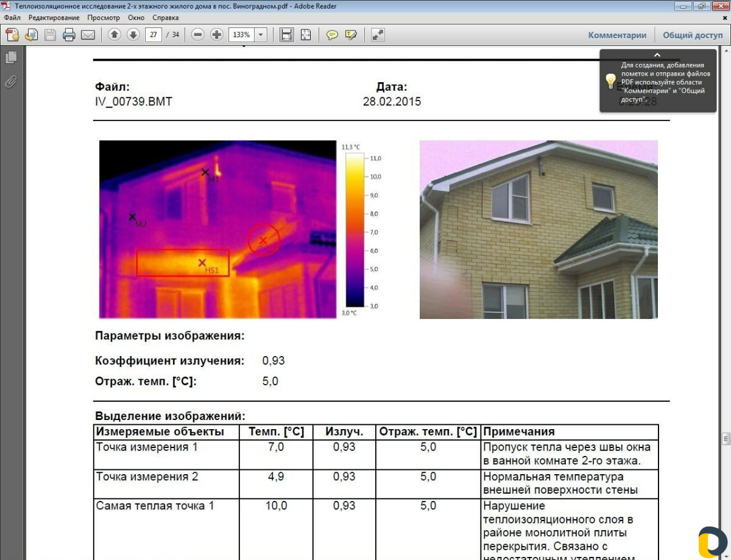Open the Общий доступ pane

[693, 35]
